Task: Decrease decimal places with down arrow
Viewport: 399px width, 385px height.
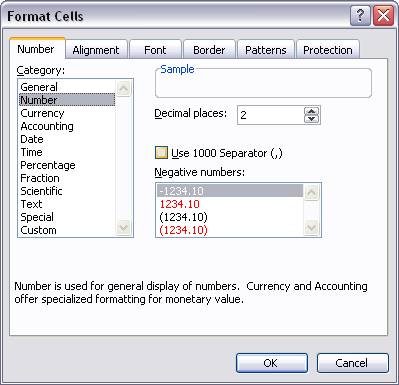Action: [x=312, y=119]
